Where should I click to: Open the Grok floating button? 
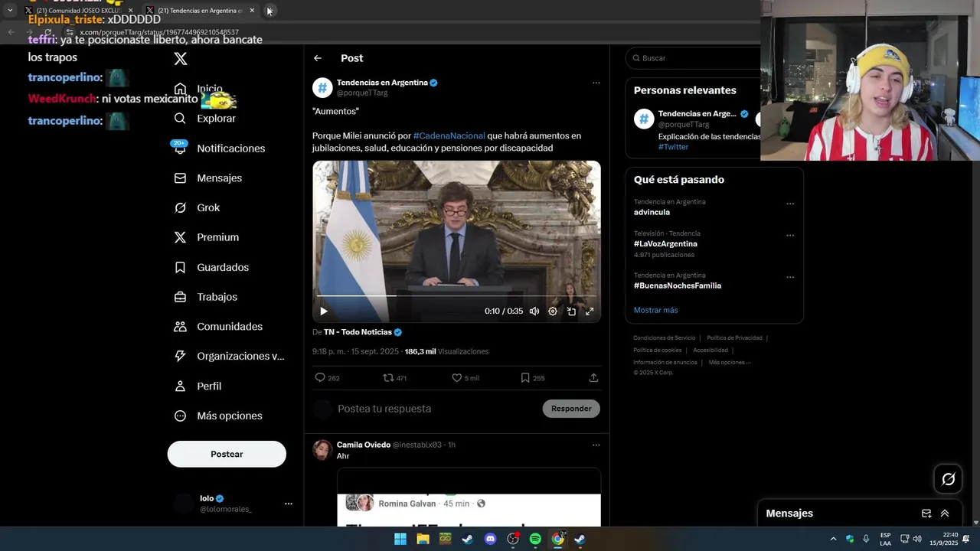(949, 479)
